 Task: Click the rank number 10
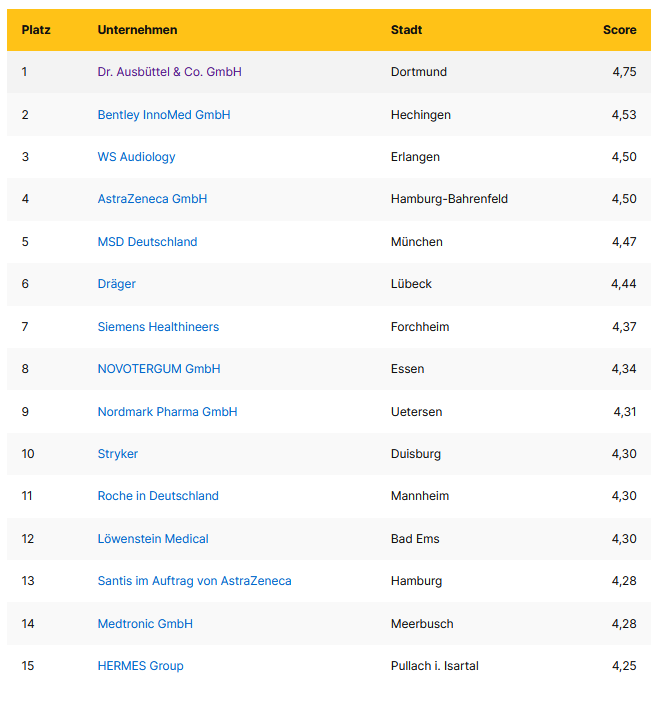[28, 454]
